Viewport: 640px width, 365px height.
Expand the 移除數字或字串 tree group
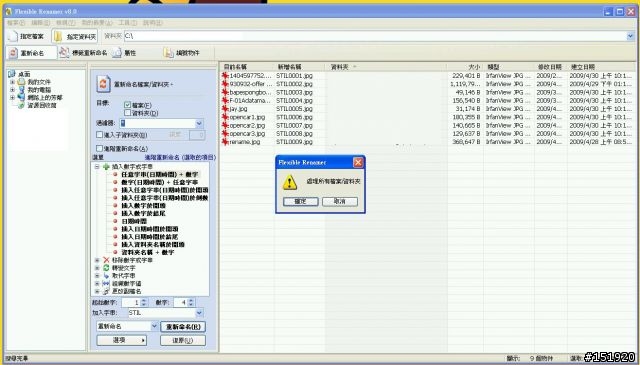97,260
